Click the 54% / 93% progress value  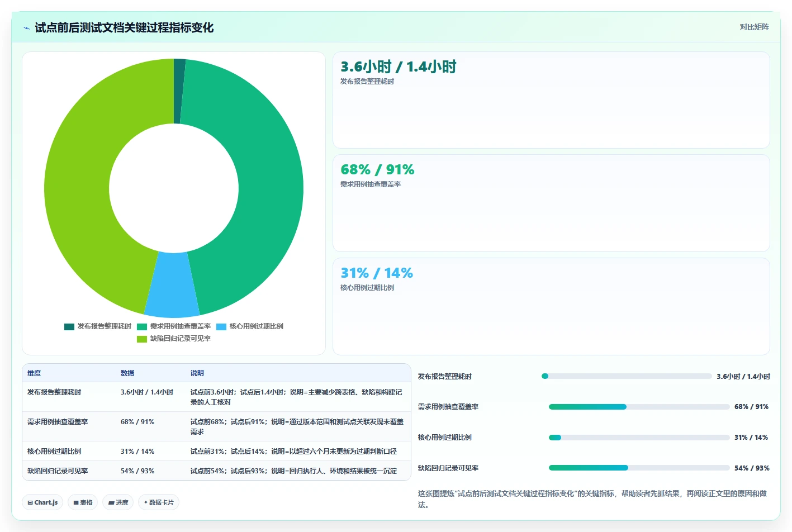752,468
